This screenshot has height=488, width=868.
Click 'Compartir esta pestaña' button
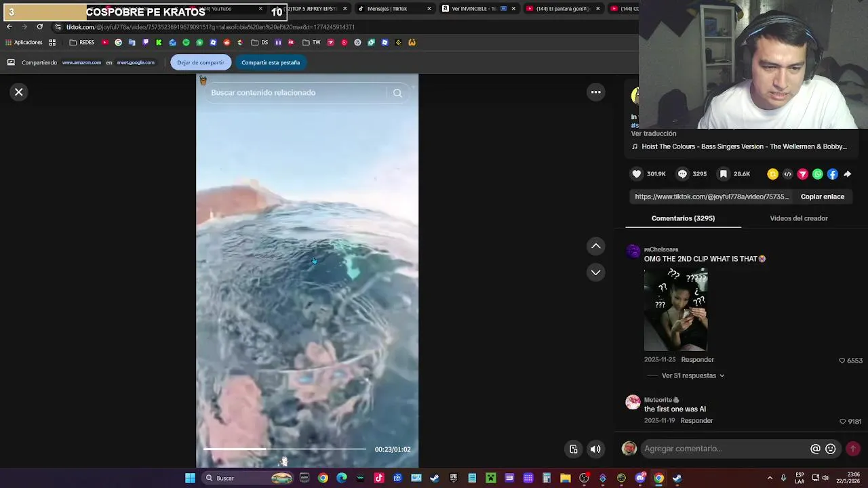pyautogui.click(x=271, y=62)
